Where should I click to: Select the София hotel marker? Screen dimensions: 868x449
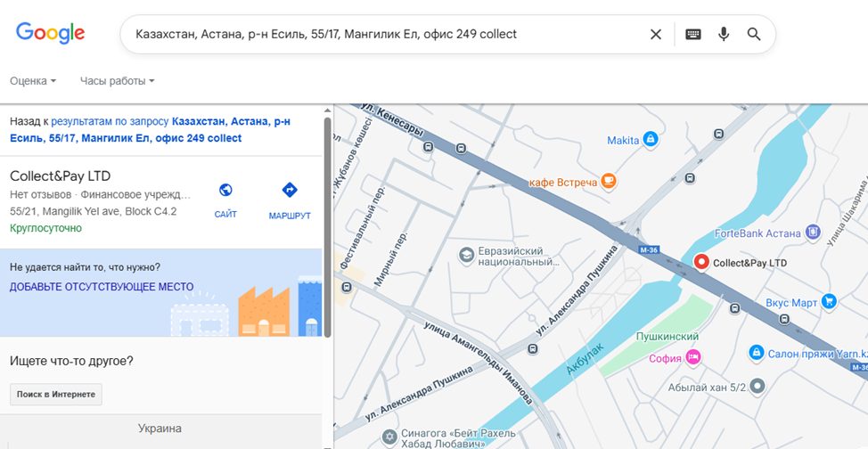tap(692, 357)
